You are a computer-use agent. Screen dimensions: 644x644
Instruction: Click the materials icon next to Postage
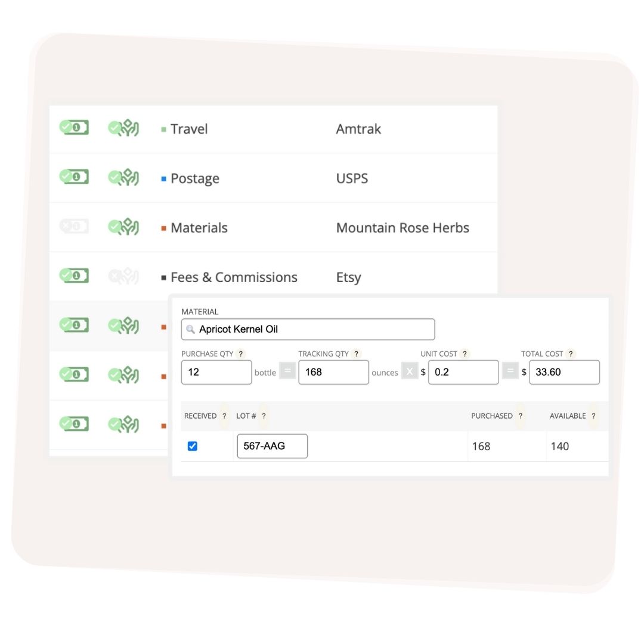pos(123,176)
